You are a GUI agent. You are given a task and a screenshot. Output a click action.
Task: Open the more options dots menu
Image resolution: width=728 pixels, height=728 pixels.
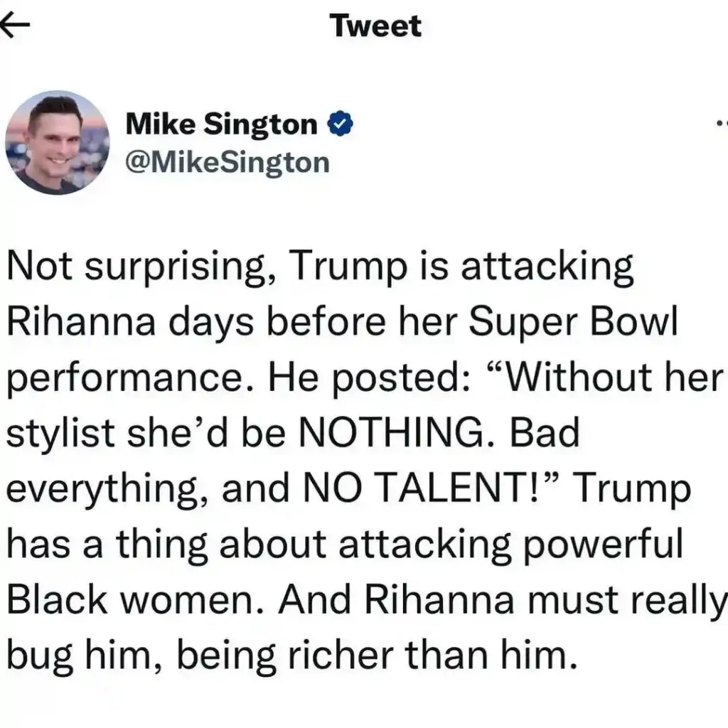click(722, 124)
